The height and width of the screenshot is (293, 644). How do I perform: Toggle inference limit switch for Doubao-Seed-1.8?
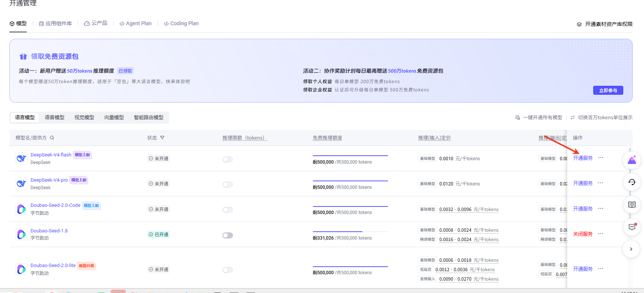[x=228, y=235]
